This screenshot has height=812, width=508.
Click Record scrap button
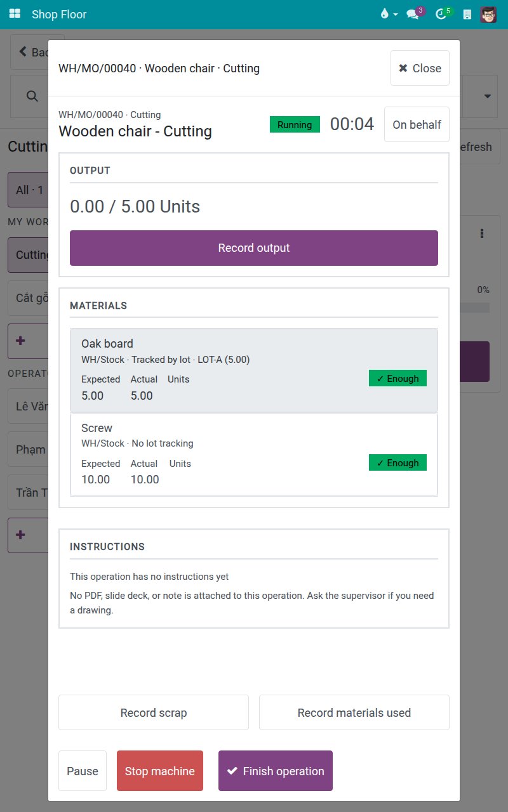click(154, 712)
